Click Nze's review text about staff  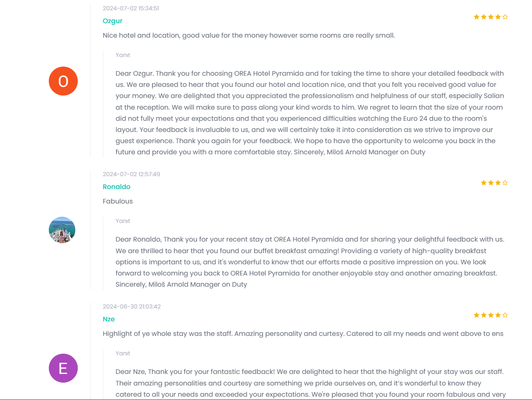tap(303, 334)
